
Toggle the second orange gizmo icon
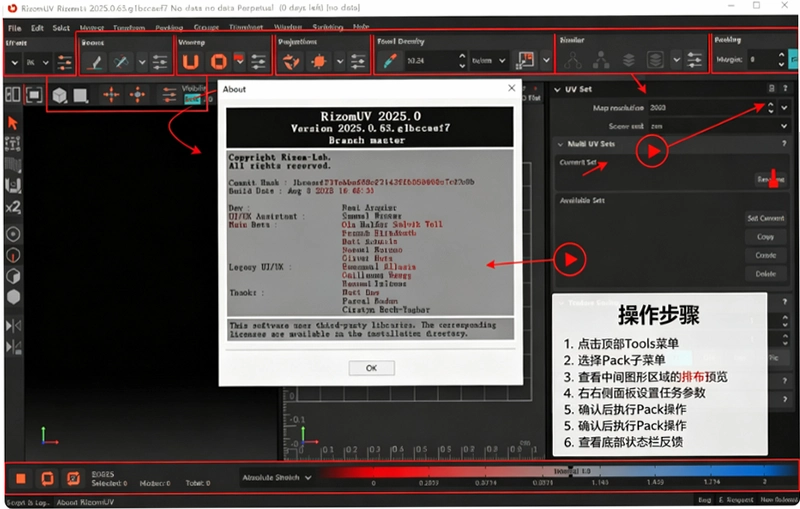pyautogui.click(x=137, y=95)
